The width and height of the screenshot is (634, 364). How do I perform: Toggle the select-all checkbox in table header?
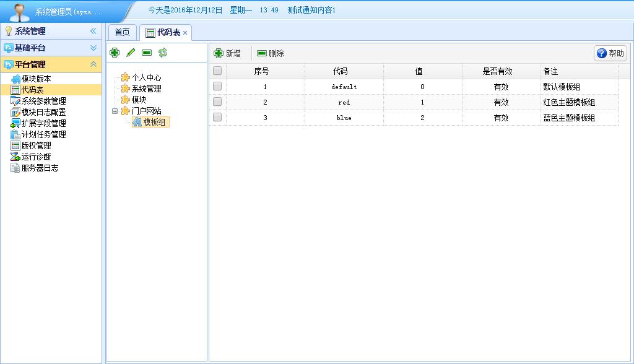click(217, 71)
